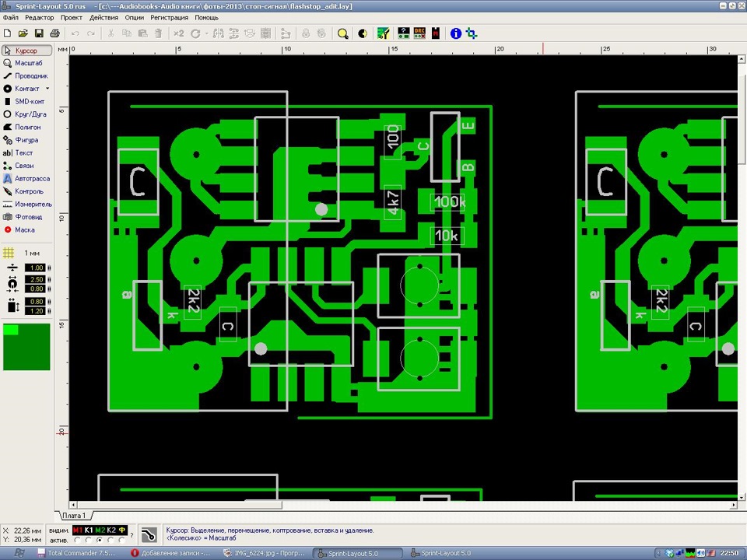Redo the last undone action
Screen dimensions: 747x560
point(90,33)
